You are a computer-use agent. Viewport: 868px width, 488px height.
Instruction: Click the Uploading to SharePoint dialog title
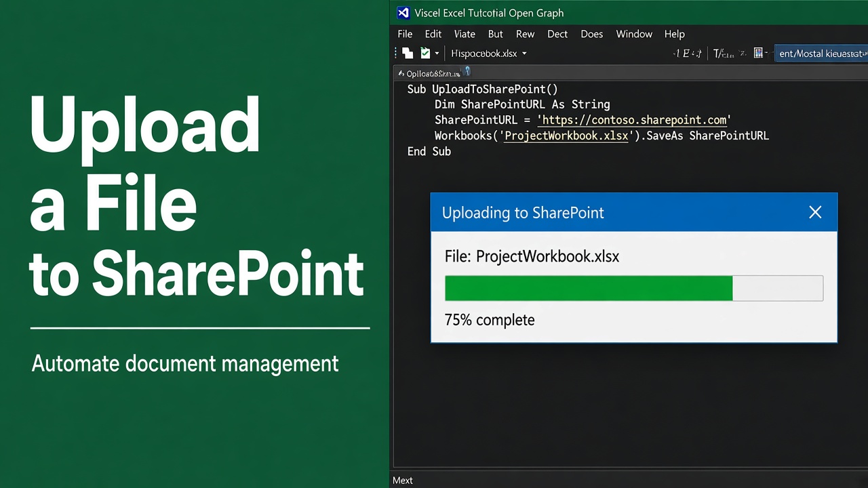[523, 213]
